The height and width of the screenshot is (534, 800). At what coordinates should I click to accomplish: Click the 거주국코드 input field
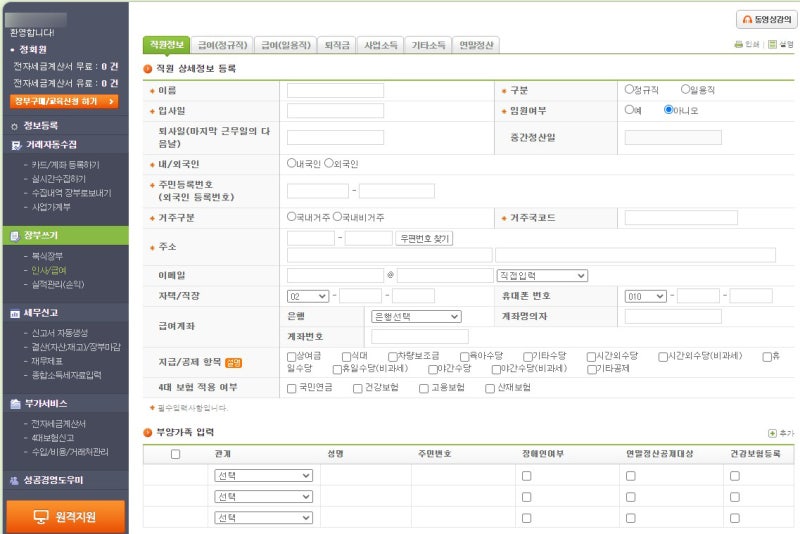click(x=681, y=218)
